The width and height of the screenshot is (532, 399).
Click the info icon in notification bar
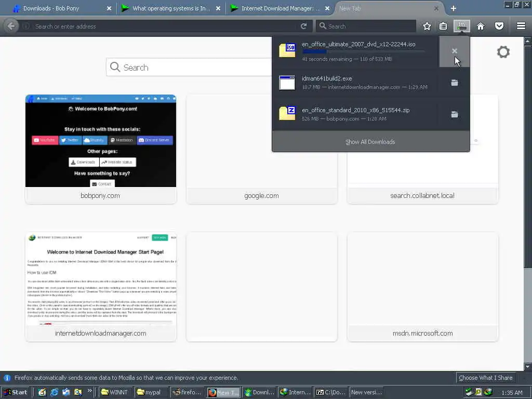[x=7, y=378]
